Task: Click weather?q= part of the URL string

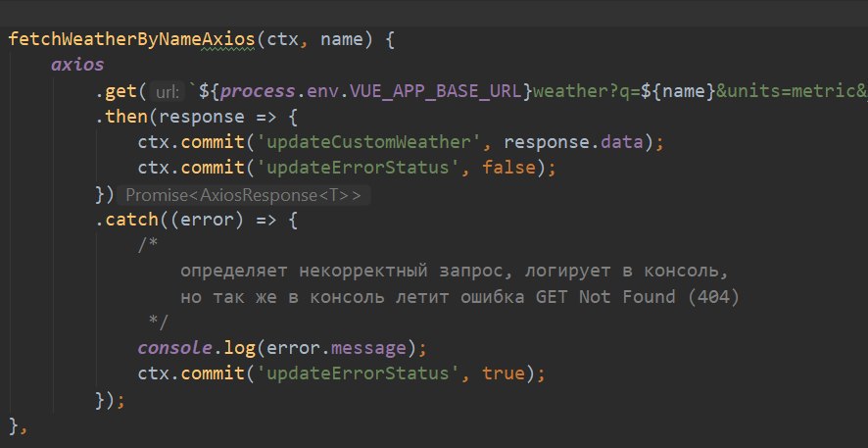Action: point(587,91)
